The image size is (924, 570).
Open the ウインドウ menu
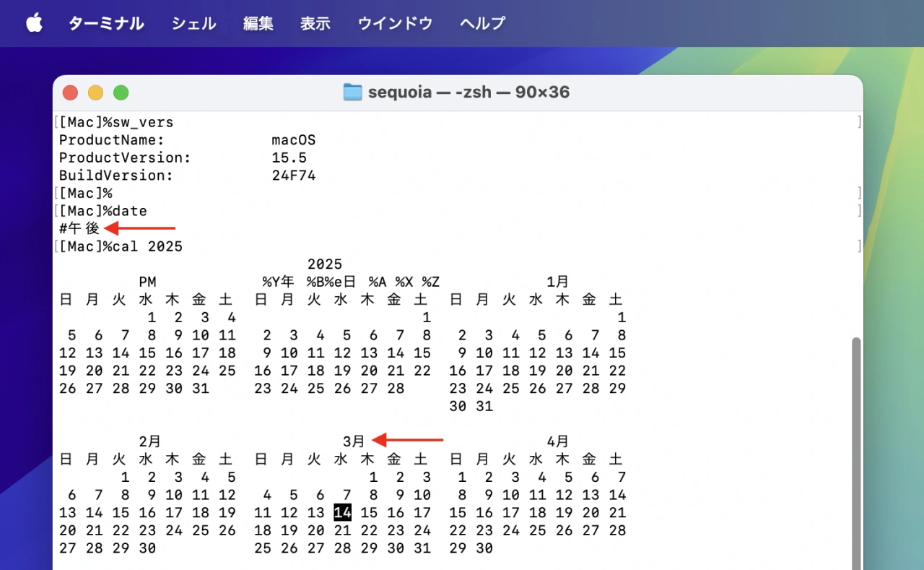point(395,23)
